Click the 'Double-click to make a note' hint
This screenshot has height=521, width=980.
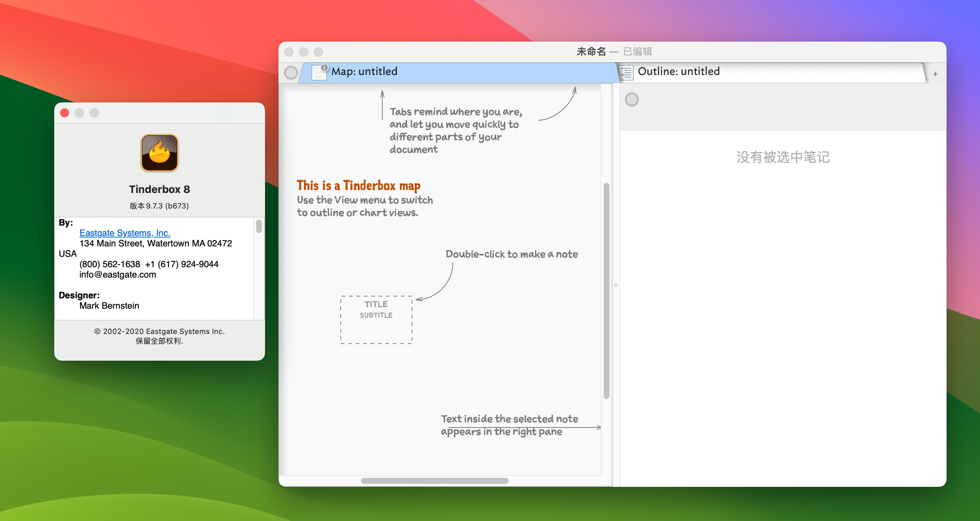pyautogui.click(x=512, y=254)
